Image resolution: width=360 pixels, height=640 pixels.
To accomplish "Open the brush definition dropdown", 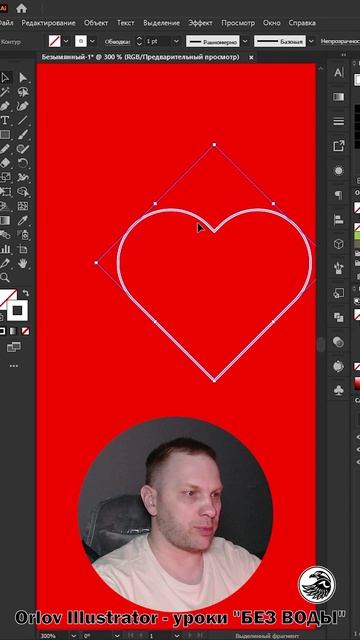I will point(311,41).
